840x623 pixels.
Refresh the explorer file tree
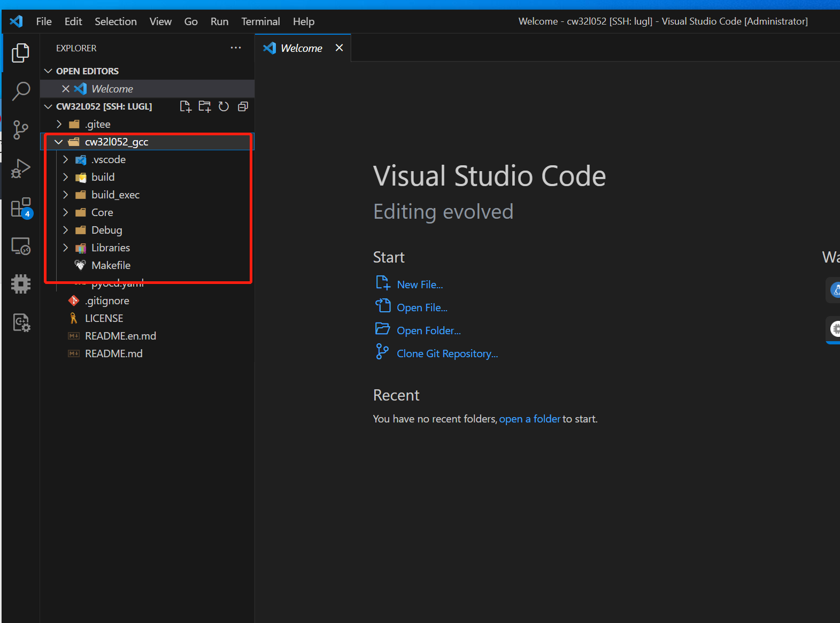pos(224,106)
